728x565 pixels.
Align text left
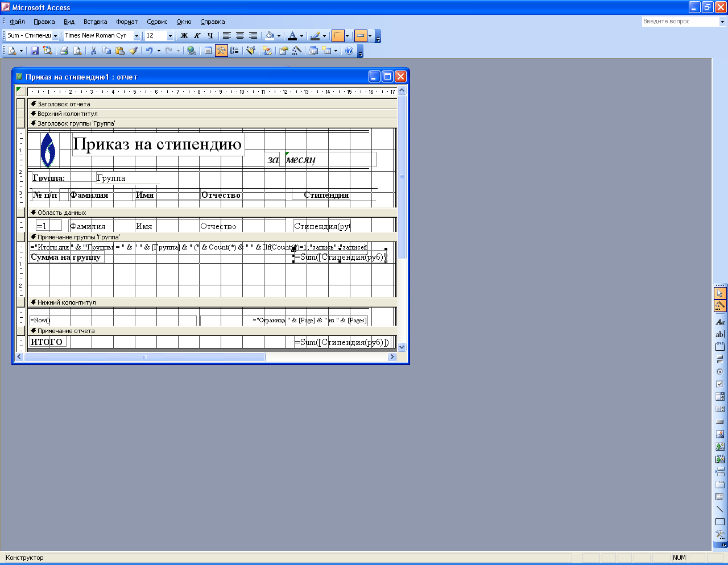(226, 36)
